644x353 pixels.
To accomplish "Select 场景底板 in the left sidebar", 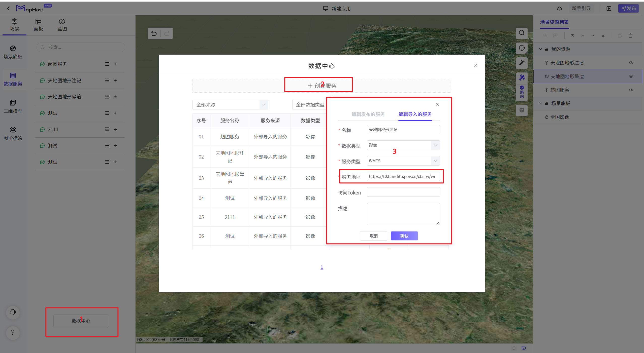I will click(x=13, y=52).
